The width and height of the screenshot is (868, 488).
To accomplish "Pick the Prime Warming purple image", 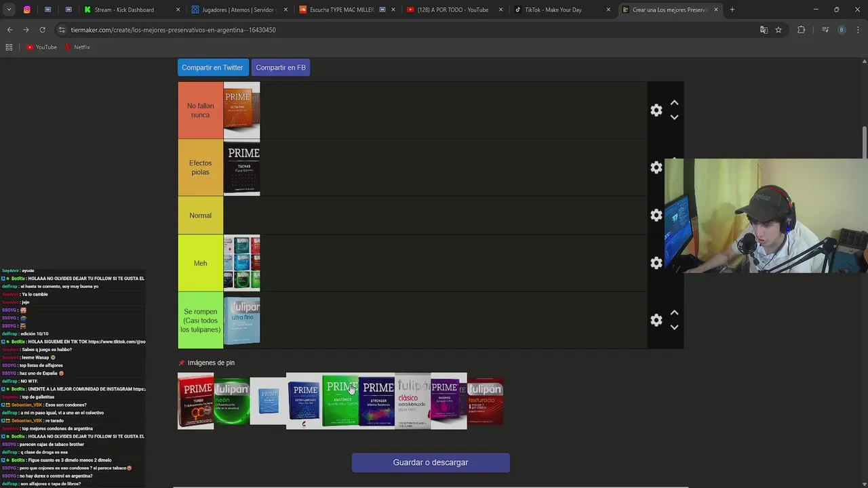I will click(x=449, y=401).
